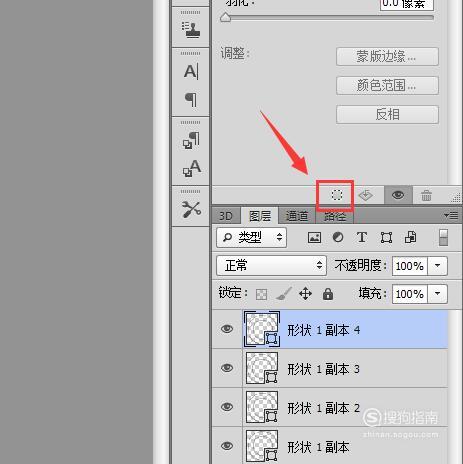Click the apply mask icon

(x=366, y=195)
